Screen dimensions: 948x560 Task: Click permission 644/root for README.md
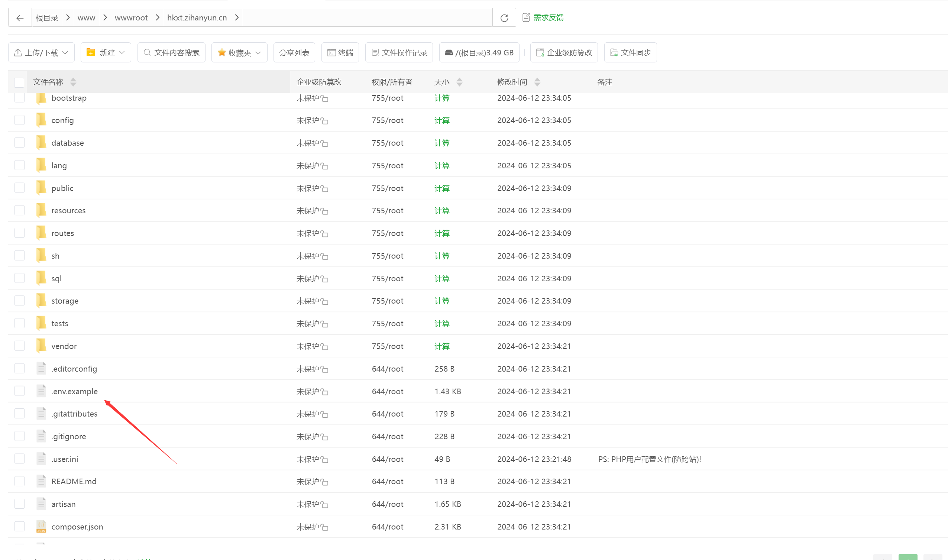pyautogui.click(x=388, y=482)
